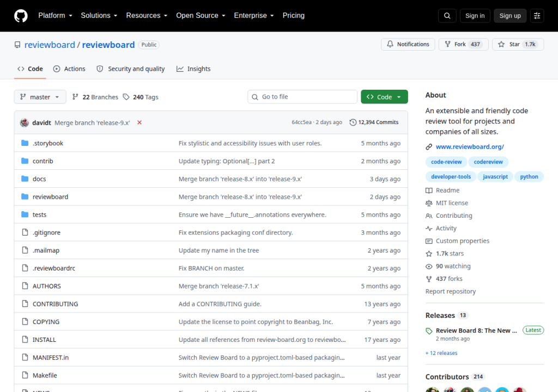Open the master branch selector dropdown
This screenshot has height=392, width=558.
40,97
